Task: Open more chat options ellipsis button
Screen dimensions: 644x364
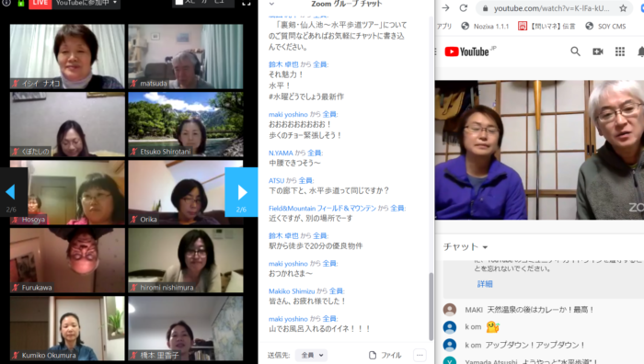Action: pos(420,355)
